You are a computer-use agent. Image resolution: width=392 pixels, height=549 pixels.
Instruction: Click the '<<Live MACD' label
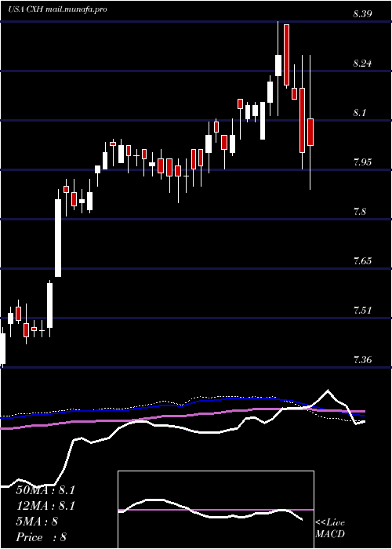tap(330, 529)
